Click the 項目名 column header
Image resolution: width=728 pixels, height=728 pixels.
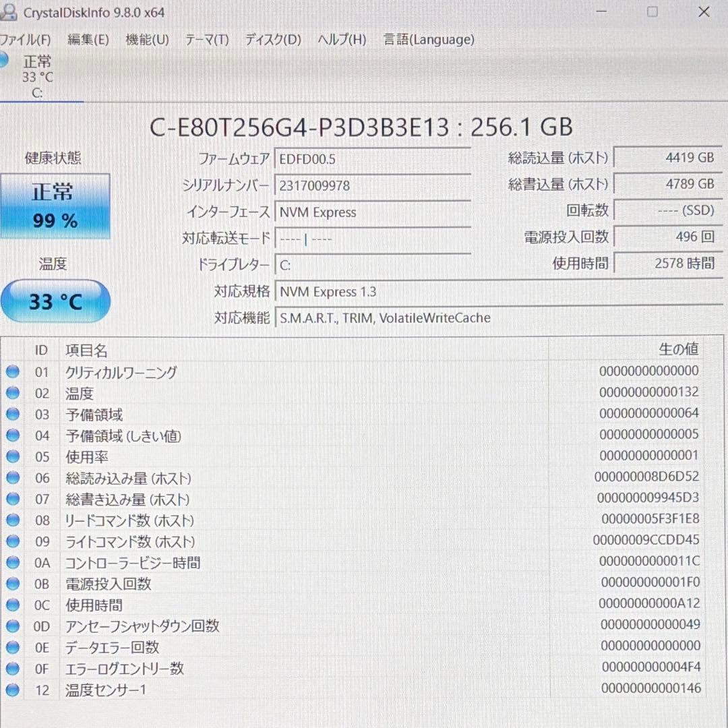(86, 350)
